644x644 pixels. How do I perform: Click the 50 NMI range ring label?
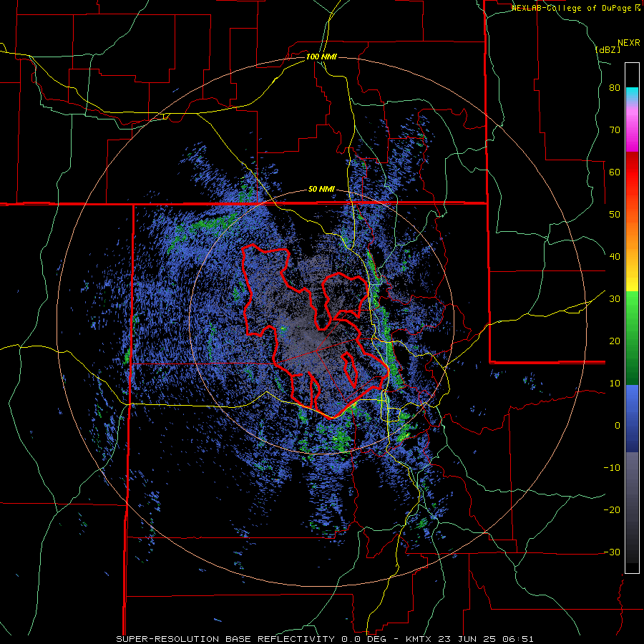click(x=321, y=190)
